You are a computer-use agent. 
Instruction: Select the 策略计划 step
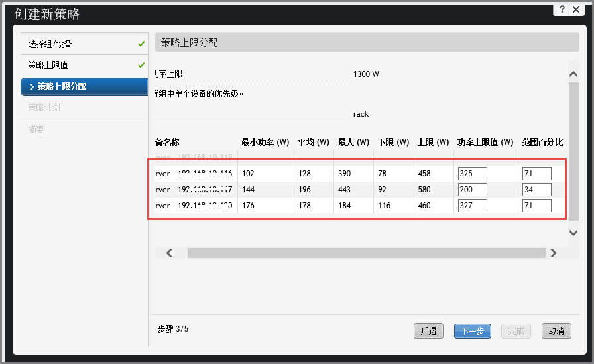[85, 107]
